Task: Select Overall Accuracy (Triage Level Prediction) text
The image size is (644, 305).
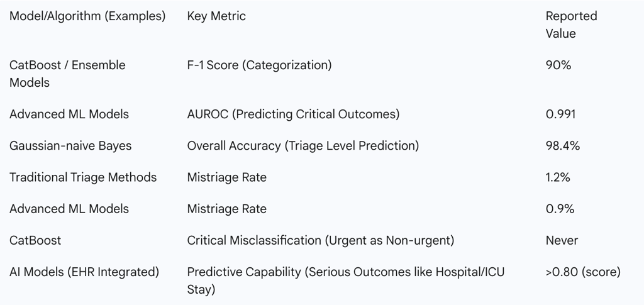Action: tap(303, 145)
